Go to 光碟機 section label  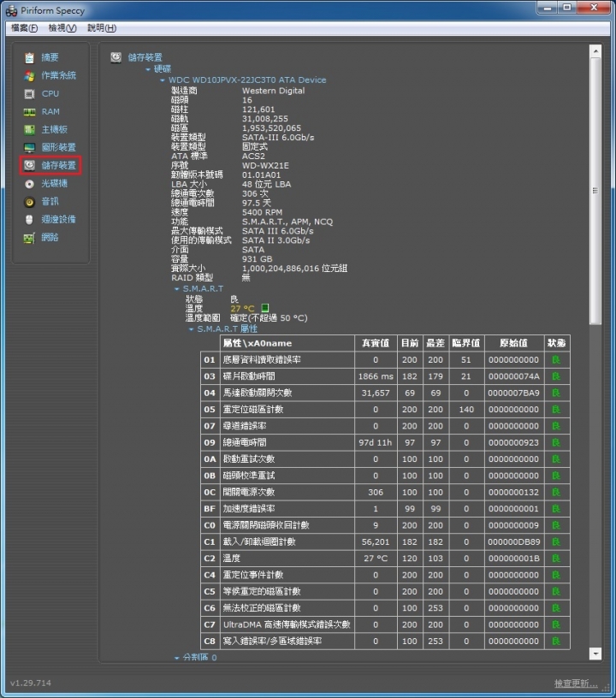54,183
